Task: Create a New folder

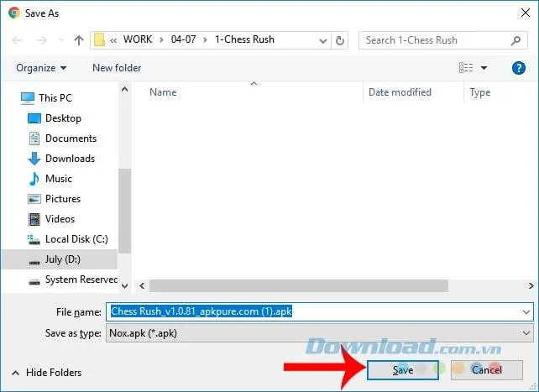Action: tap(117, 68)
